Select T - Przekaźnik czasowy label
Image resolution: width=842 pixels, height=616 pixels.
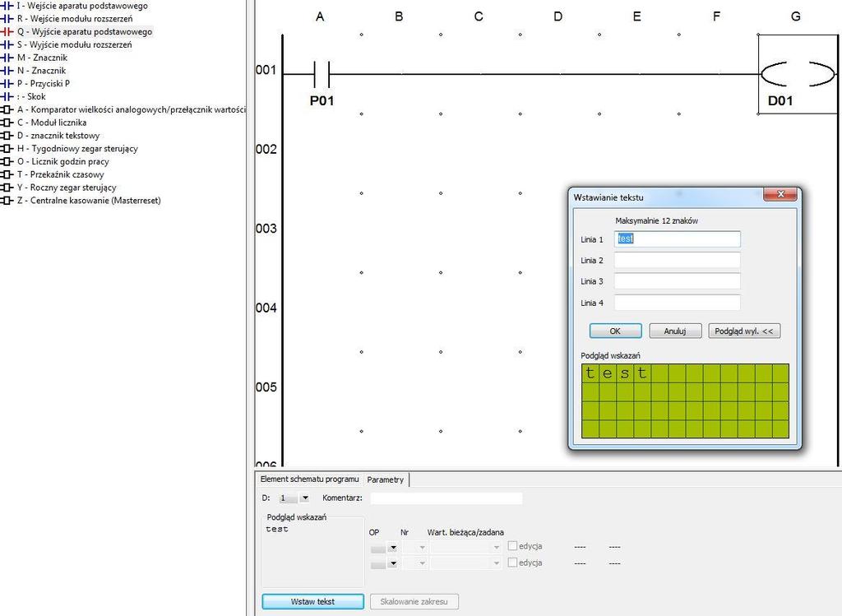pos(60,174)
